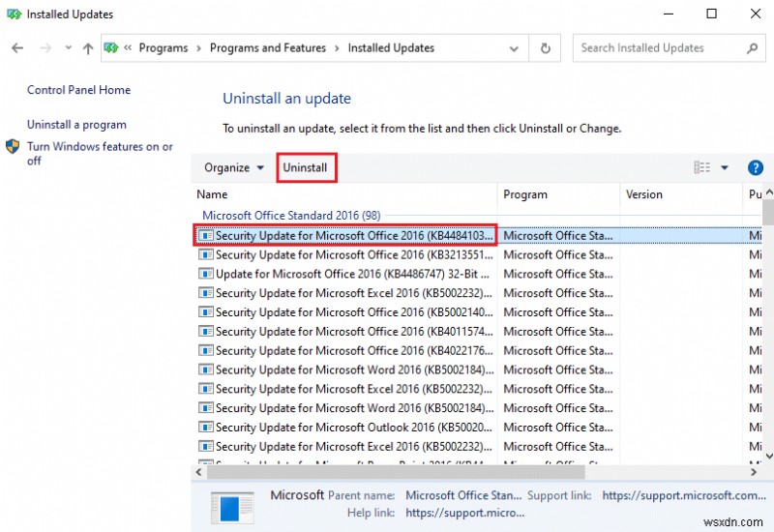Go back with the Back arrow

(17, 47)
